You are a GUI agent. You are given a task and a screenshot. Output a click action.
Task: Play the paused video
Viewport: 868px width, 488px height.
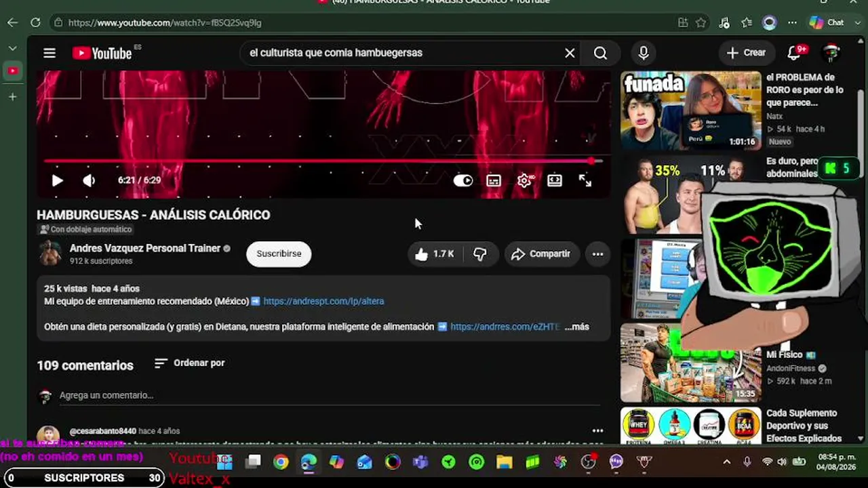coord(58,180)
